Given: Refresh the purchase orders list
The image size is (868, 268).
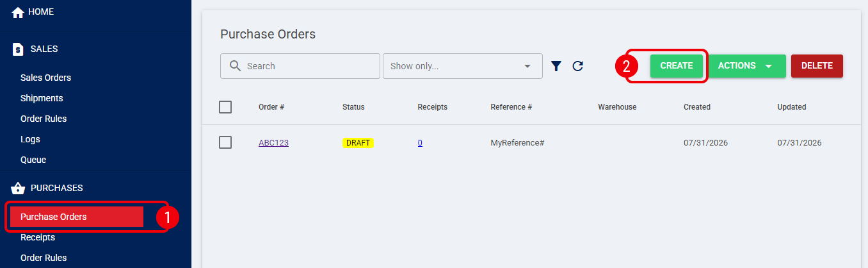Looking at the screenshot, I should [x=578, y=66].
